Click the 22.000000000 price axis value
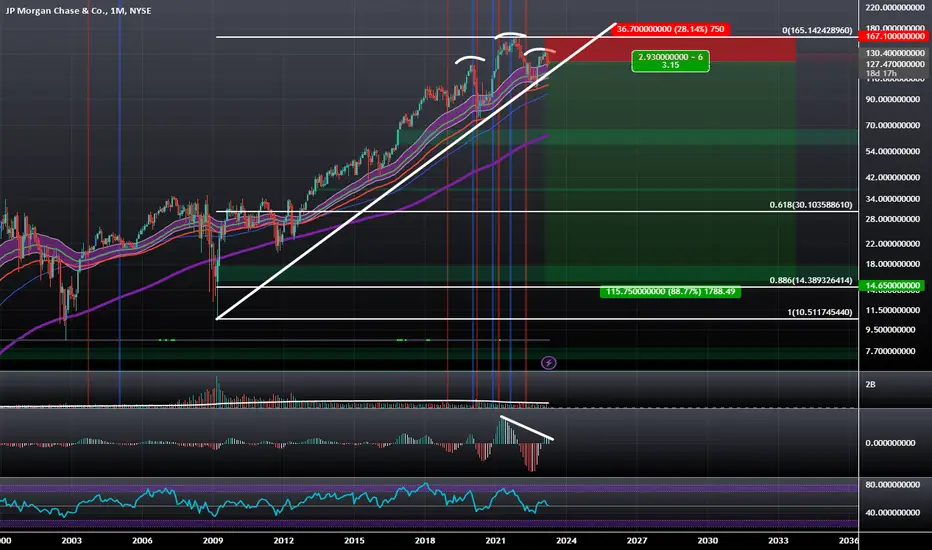Image resolution: width=932 pixels, height=550 pixels. click(x=893, y=244)
